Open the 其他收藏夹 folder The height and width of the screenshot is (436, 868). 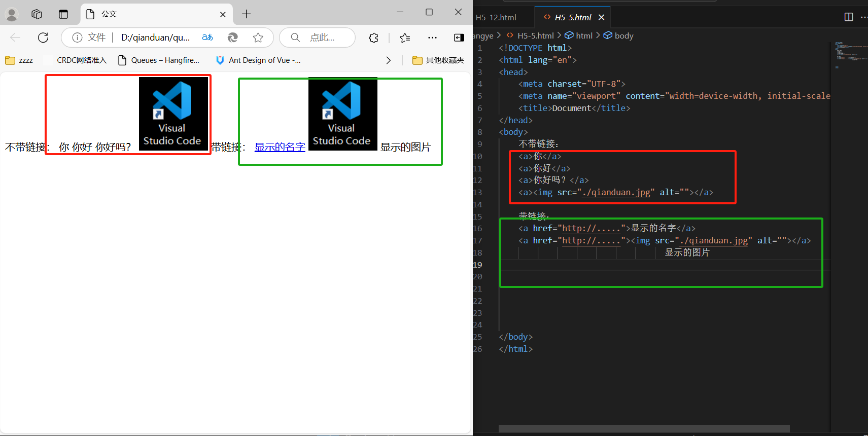click(439, 60)
